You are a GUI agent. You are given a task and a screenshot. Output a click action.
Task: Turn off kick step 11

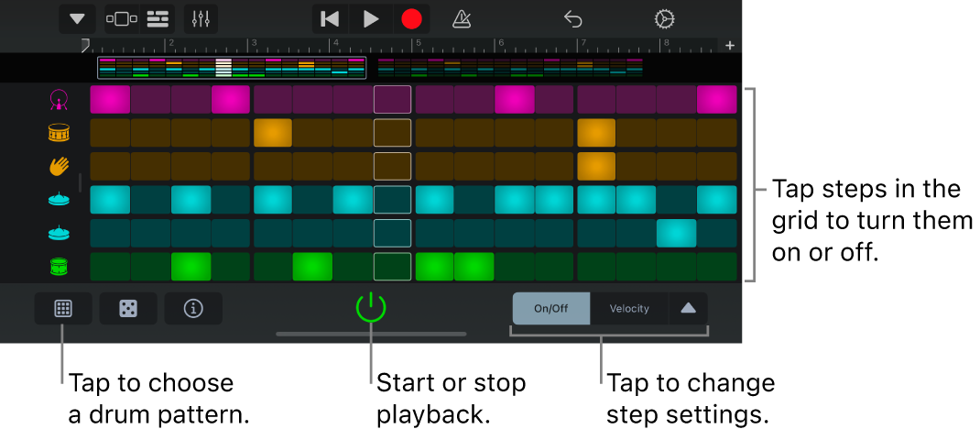[x=515, y=100]
